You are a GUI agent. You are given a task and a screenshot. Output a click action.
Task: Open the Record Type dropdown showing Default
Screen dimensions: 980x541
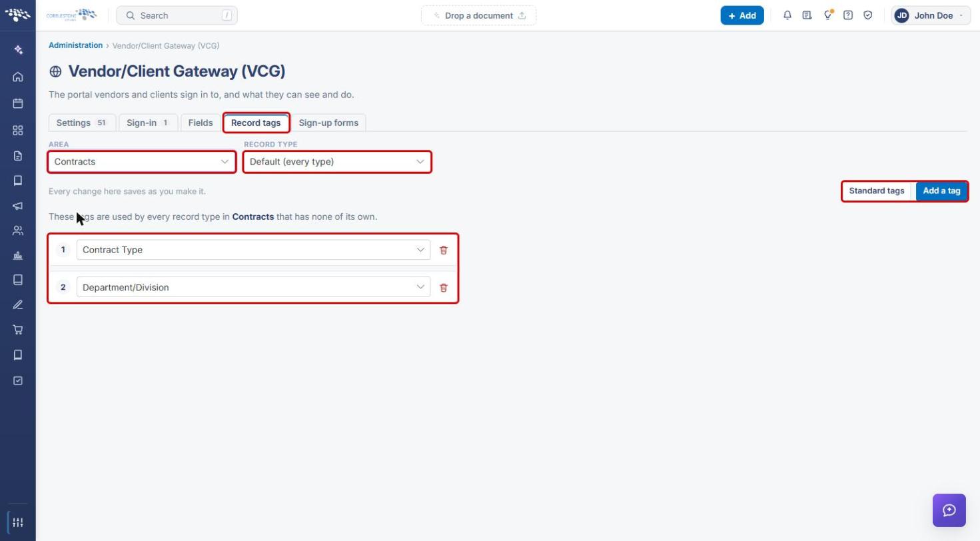pyautogui.click(x=337, y=162)
